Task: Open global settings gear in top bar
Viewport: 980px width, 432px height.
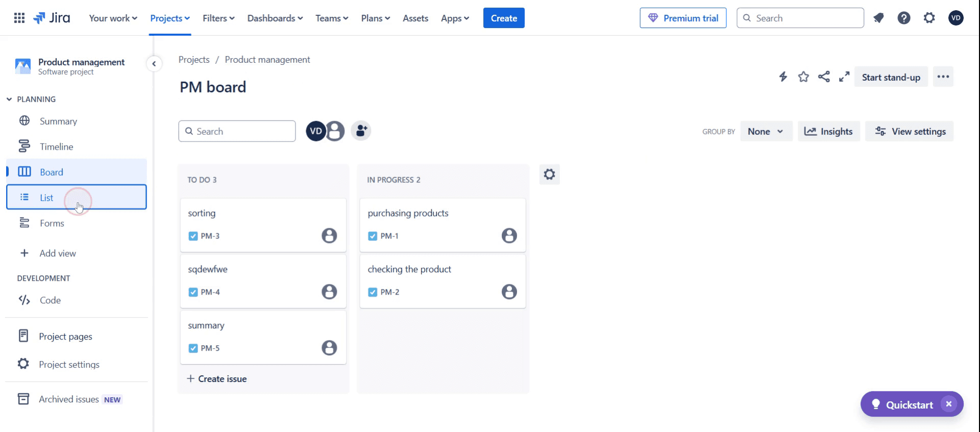Action: [929, 18]
